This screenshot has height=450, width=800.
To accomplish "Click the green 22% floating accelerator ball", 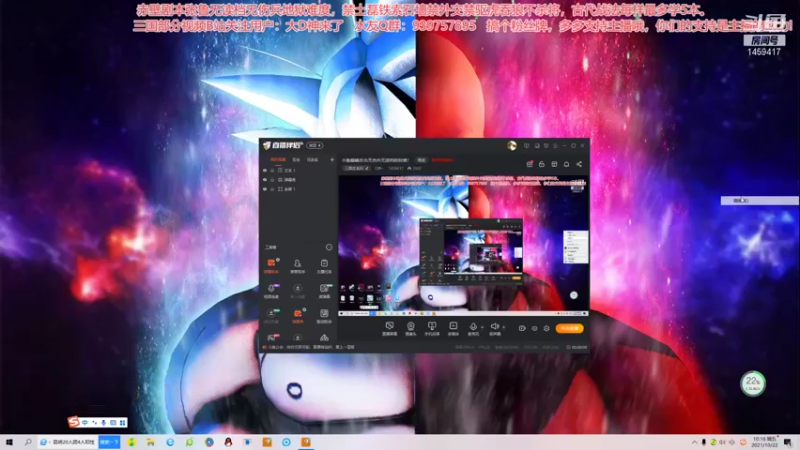I will click(x=753, y=384).
